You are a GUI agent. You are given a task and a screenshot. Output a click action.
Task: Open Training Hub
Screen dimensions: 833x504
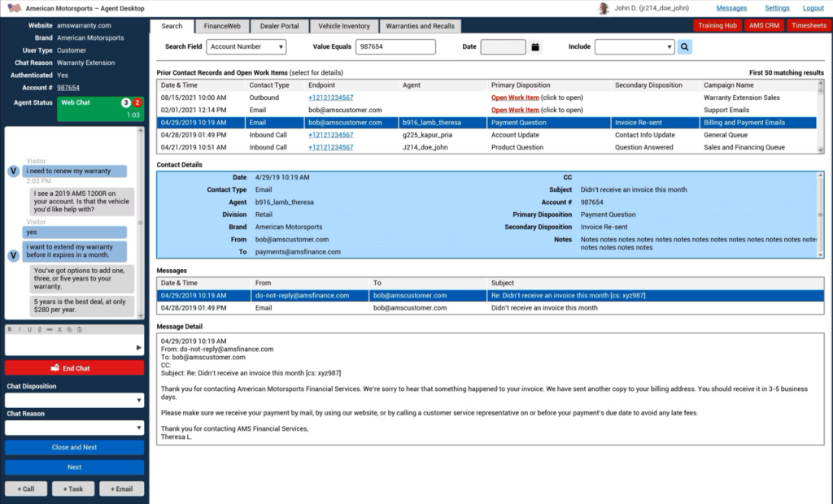[x=717, y=25]
